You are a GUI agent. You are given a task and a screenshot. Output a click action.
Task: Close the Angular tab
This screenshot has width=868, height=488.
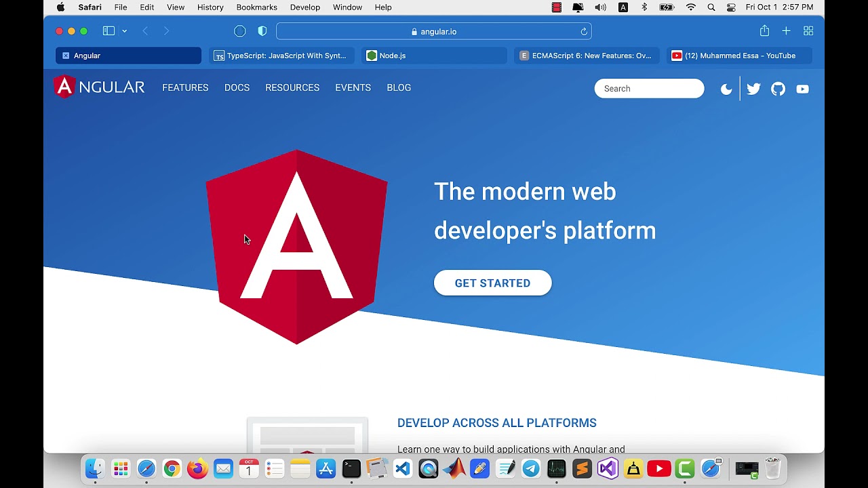66,56
